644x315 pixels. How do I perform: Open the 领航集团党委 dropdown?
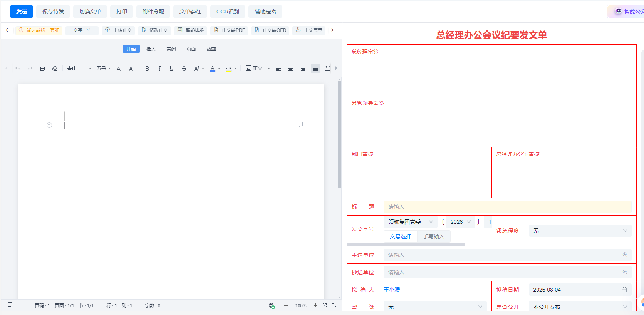(411, 222)
